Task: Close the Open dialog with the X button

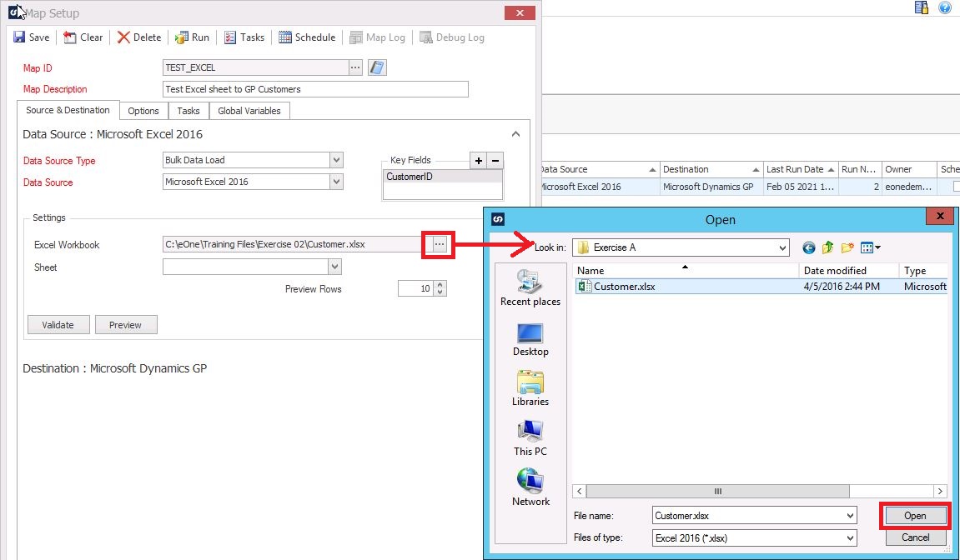Action: [940, 216]
